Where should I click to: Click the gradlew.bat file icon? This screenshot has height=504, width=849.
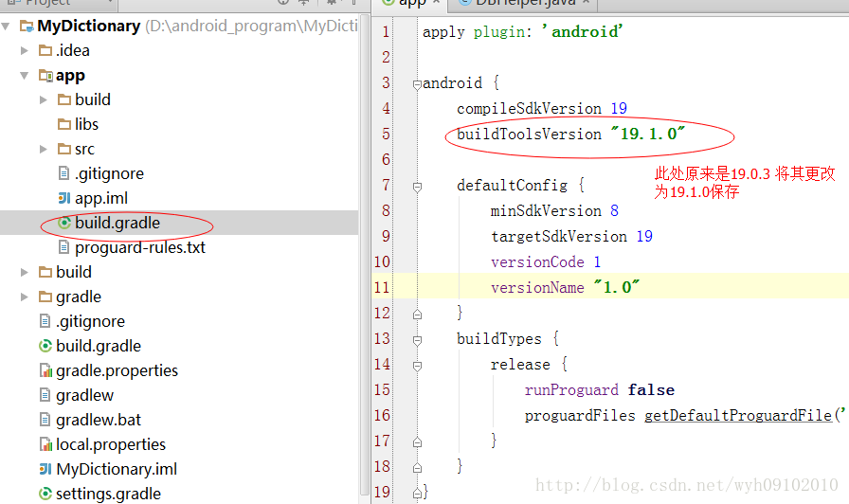pyautogui.click(x=45, y=420)
